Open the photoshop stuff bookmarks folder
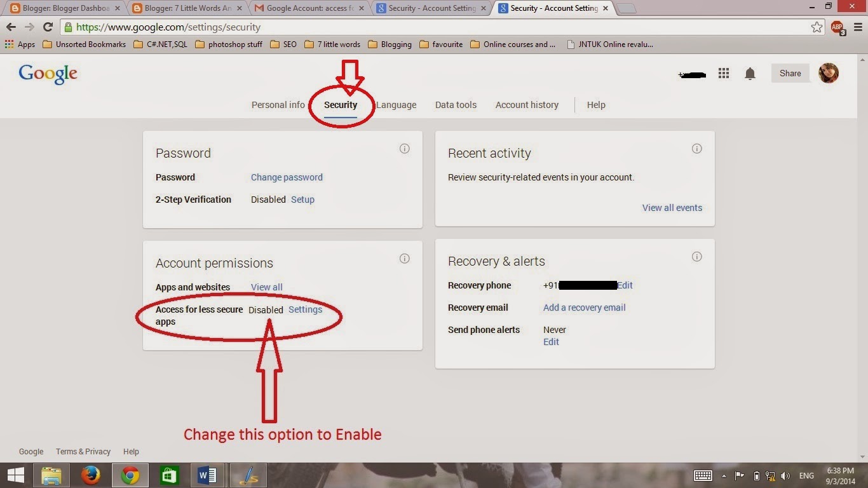The image size is (868, 488). click(229, 44)
